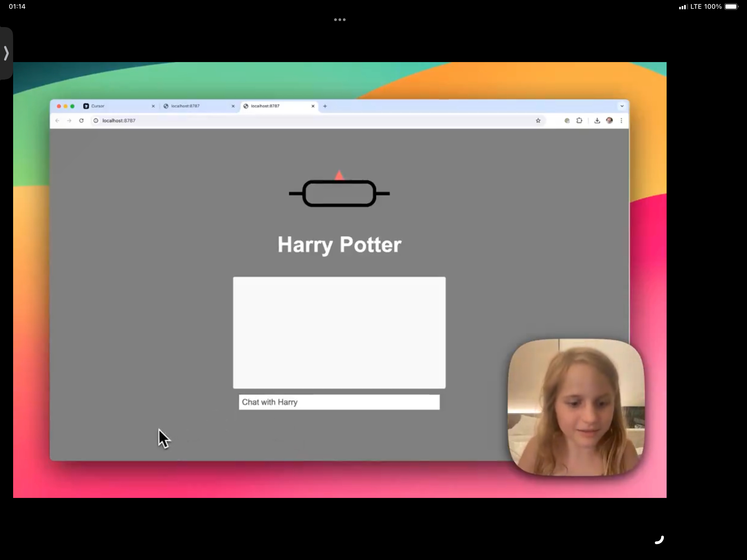747x560 pixels.
Task: Switch to the middle localhost:8787 tab
Action: pyautogui.click(x=199, y=106)
